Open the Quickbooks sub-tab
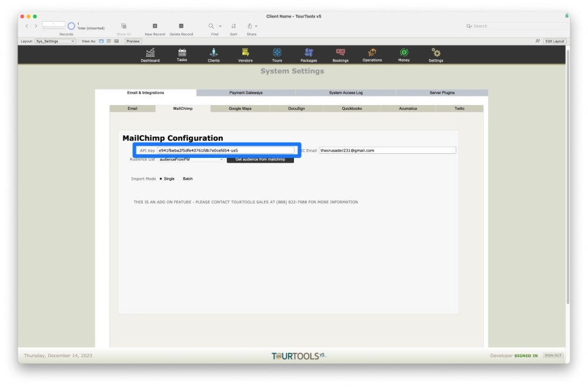 click(x=352, y=109)
